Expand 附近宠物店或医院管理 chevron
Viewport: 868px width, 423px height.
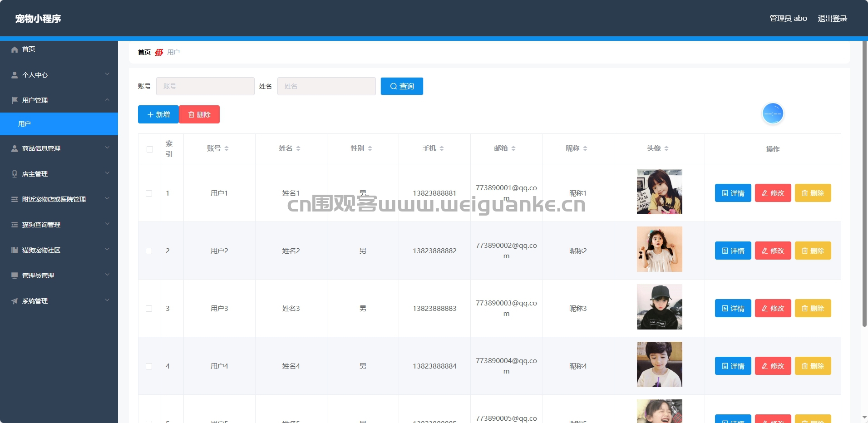[x=107, y=198]
